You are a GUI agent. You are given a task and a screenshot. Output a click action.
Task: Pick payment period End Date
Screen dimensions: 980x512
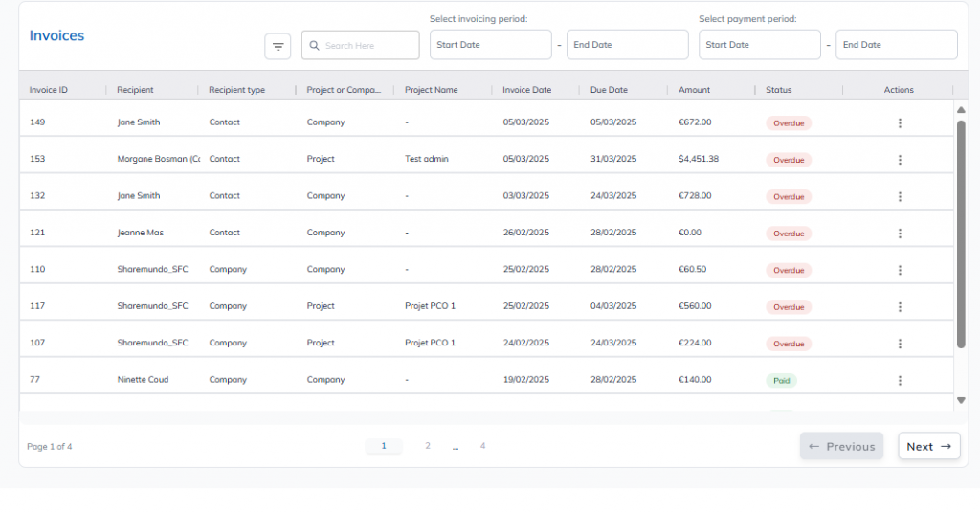(896, 45)
